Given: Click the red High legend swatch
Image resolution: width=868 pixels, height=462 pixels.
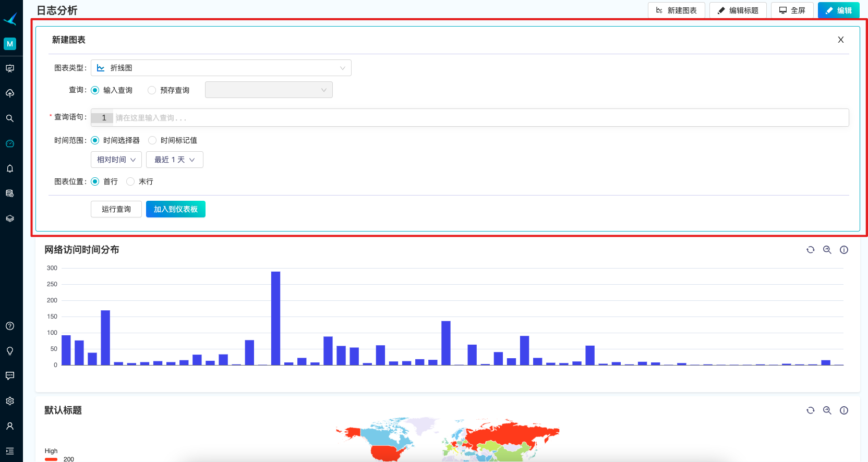Looking at the screenshot, I should (51, 459).
